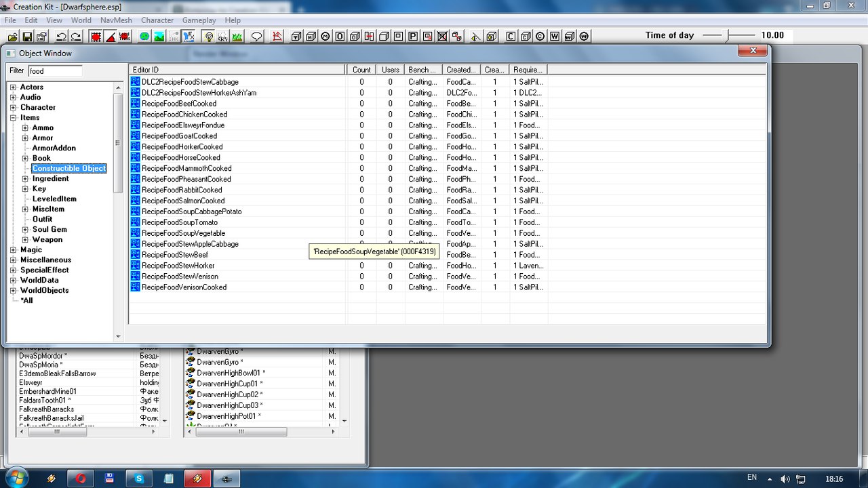Click the Undo arrow in the toolbar
Image resolution: width=868 pixels, height=488 pixels.
click(61, 36)
